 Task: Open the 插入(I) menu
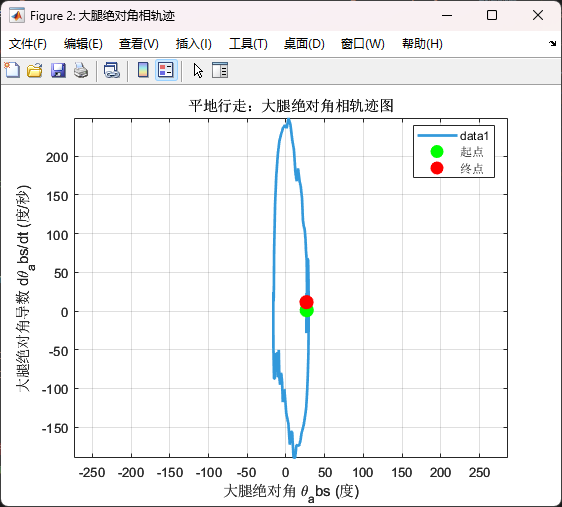pyautogui.click(x=194, y=44)
